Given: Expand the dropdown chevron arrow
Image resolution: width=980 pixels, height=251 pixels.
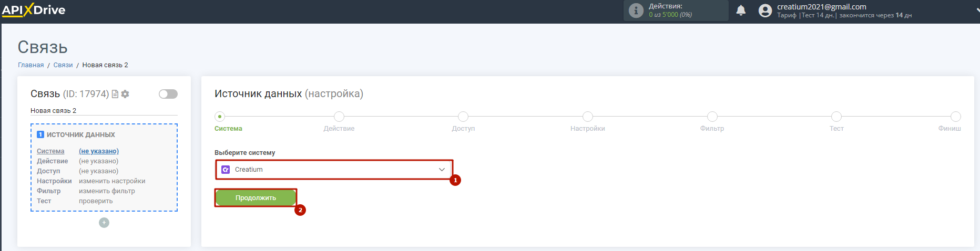Looking at the screenshot, I should coord(442,170).
